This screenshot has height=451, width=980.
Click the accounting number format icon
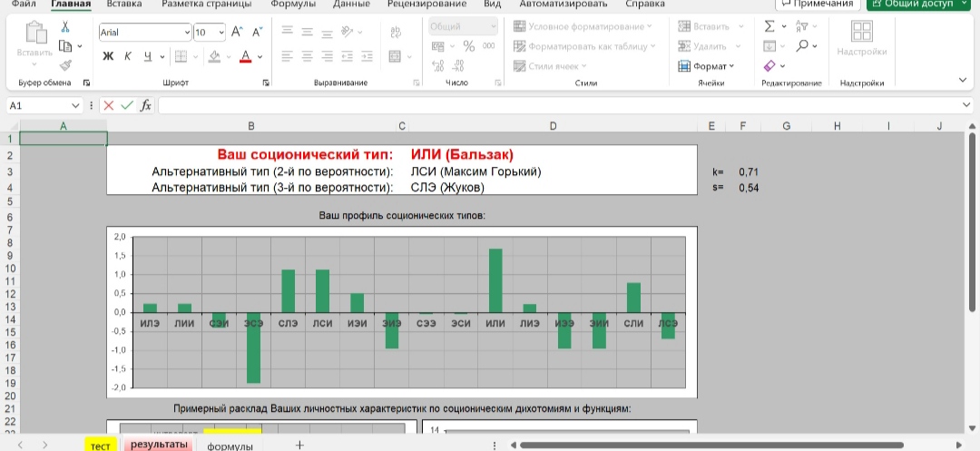pyautogui.click(x=439, y=46)
